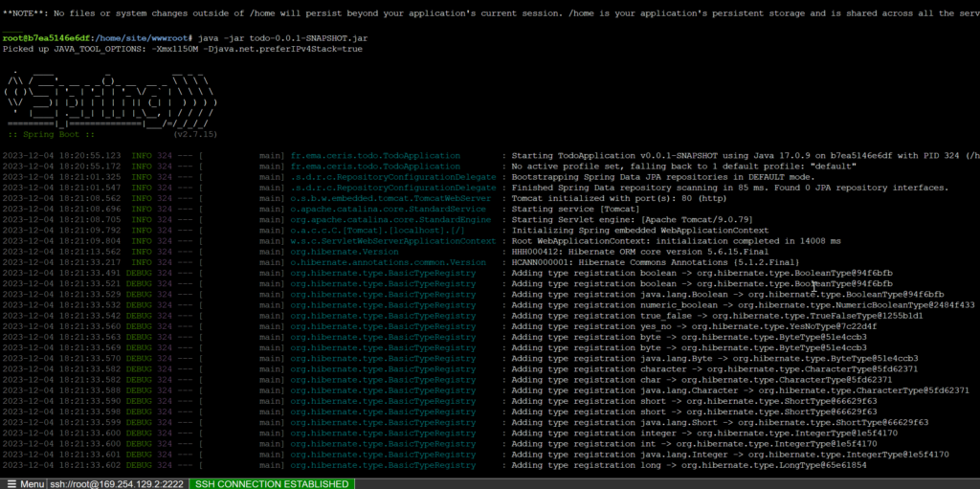The width and height of the screenshot is (980, 489).
Task: Click the org.hibernate.Version logger name
Action: (x=345, y=252)
